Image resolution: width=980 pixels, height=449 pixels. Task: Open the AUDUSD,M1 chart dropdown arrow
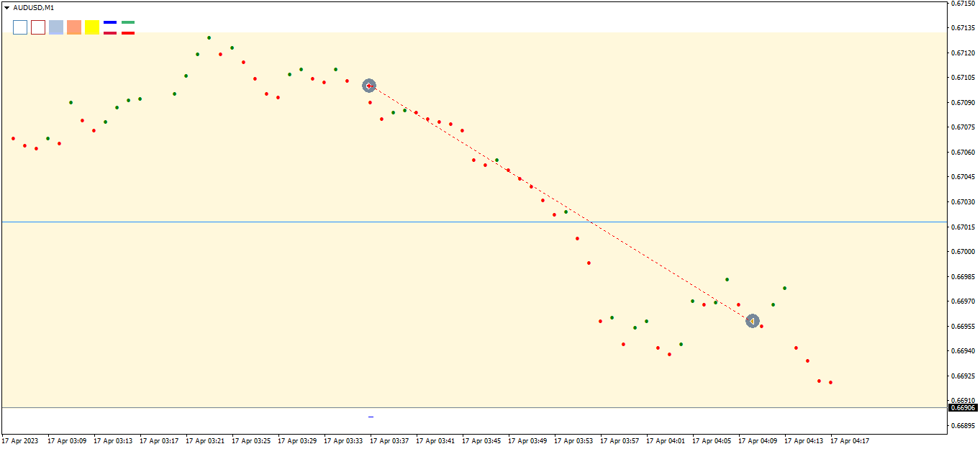pos(7,7)
